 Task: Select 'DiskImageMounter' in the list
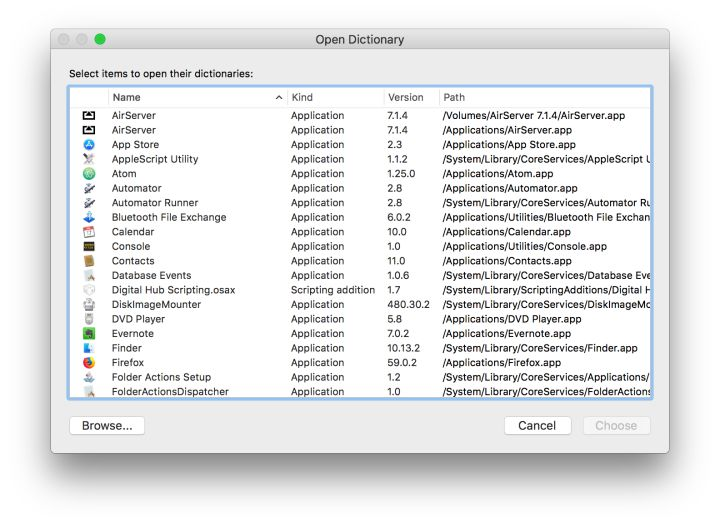[x=157, y=305]
